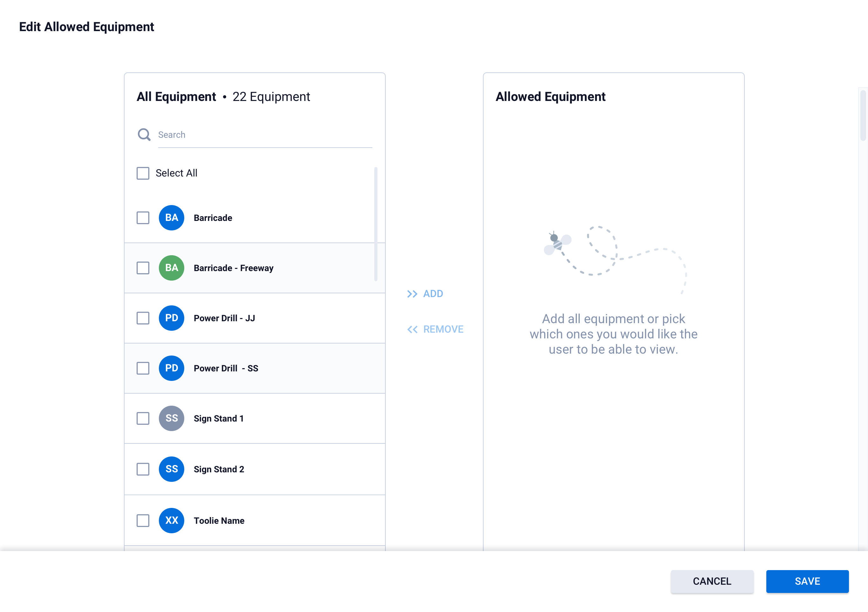Click the PD avatar for Power Drill - JJ
The width and height of the screenshot is (868, 612).
coord(171,318)
